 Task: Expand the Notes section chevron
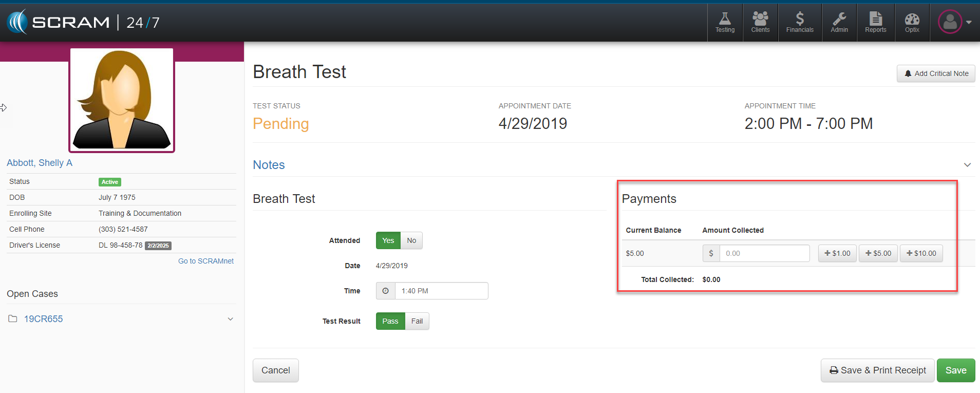[x=967, y=165]
